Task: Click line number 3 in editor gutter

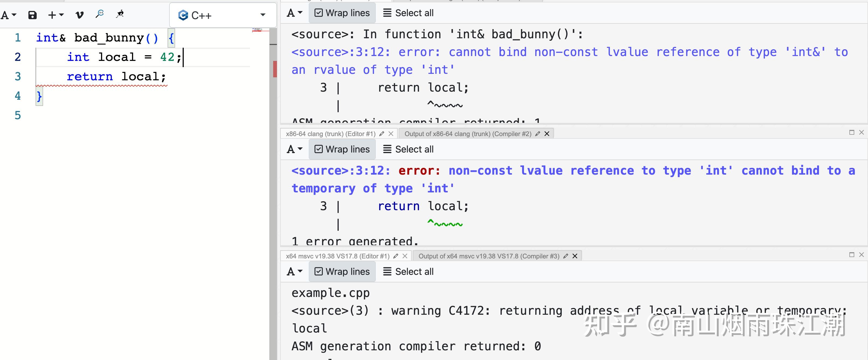Action: (x=18, y=77)
